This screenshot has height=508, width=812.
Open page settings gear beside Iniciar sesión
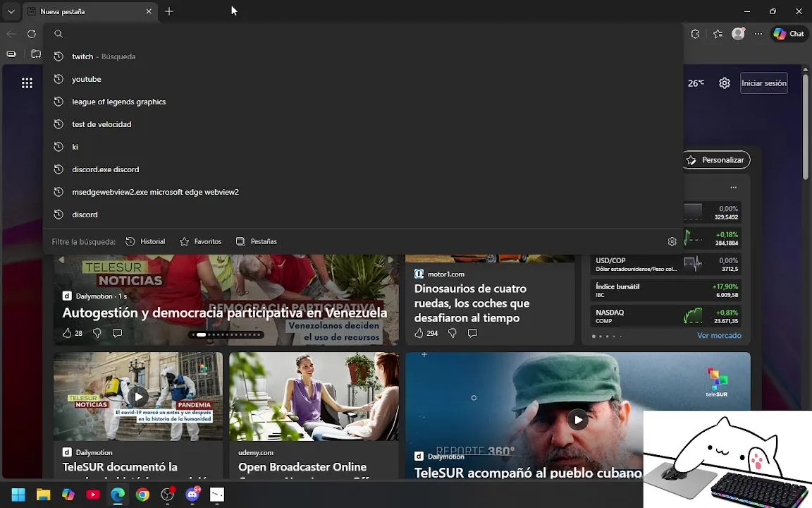pos(725,83)
